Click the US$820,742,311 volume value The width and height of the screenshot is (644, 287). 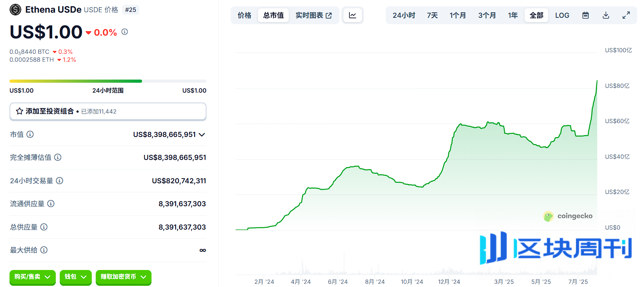pos(179,181)
